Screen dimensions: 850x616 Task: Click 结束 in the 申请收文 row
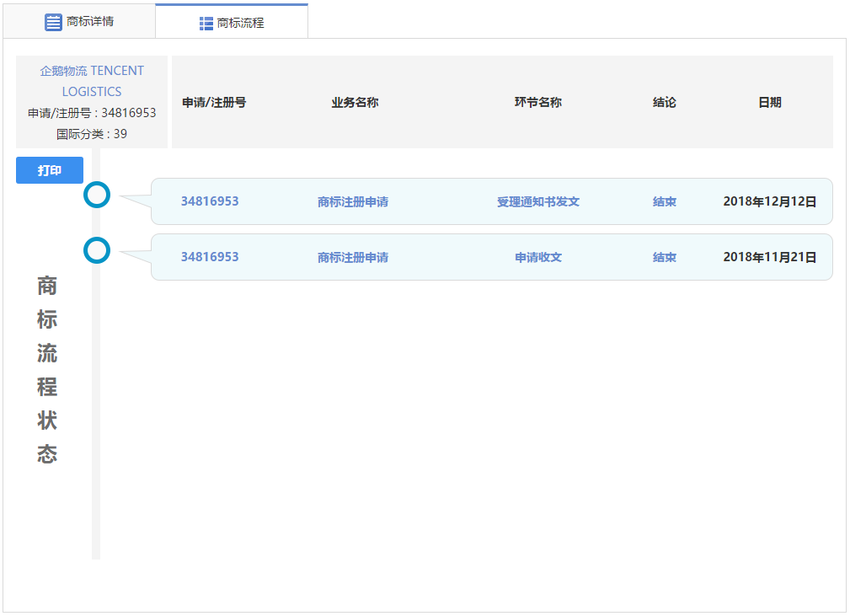[x=664, y=258]
